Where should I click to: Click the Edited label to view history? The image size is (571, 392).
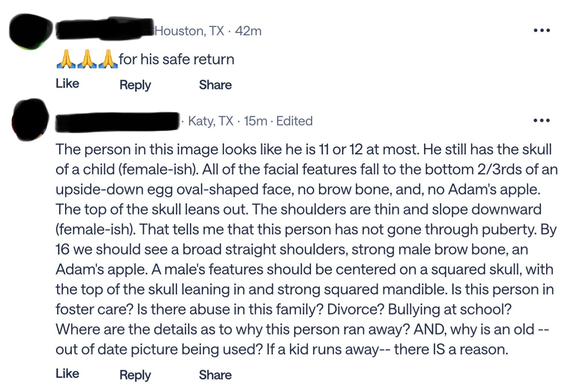(295, 121)
